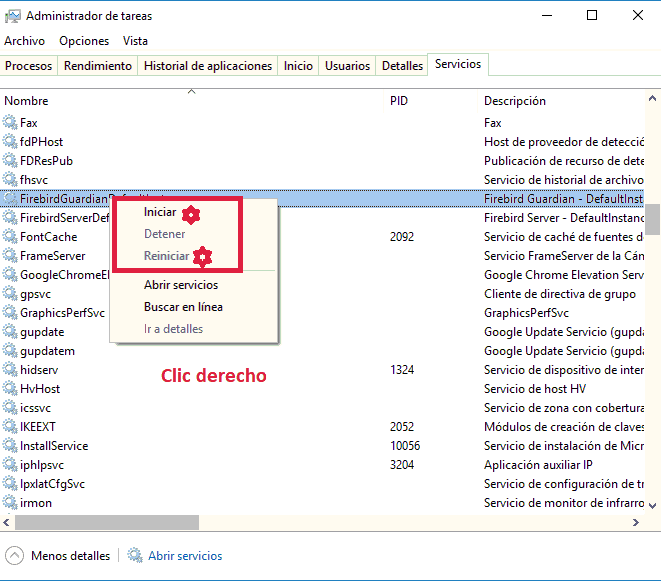Choose Buscar en línea in context menu
Image resolution: width=661 pixels, height=581 pixels.
[183, 307]
